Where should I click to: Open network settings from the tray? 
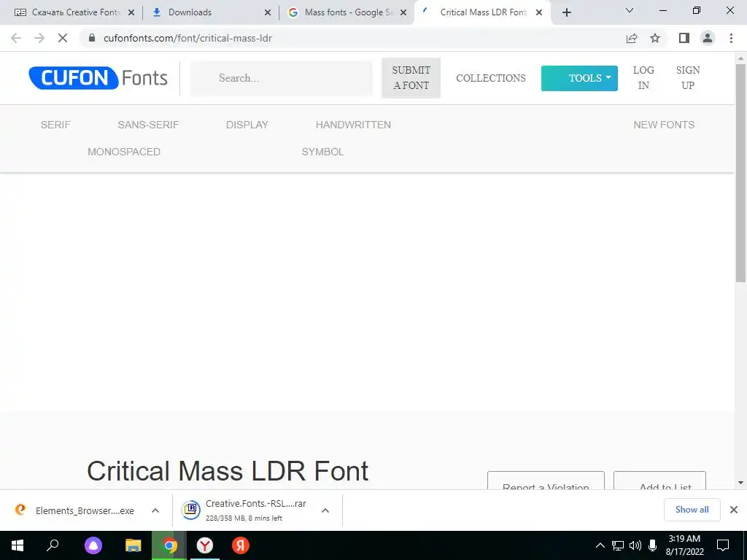coord(618,545)
